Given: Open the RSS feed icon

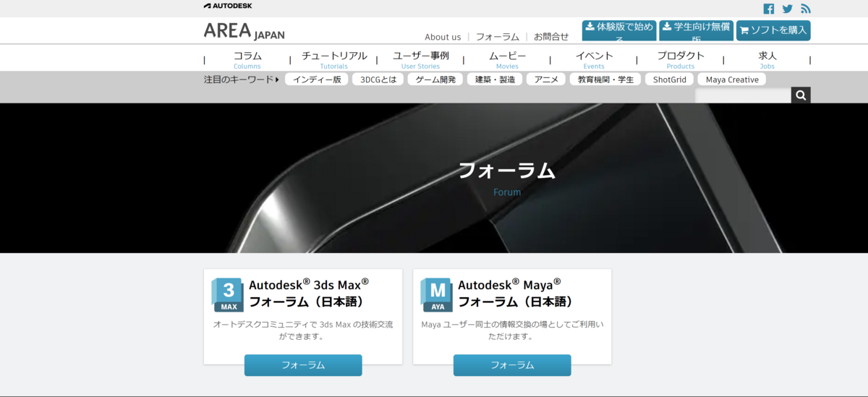Looking at the screenshot, I should coord(806,9).
